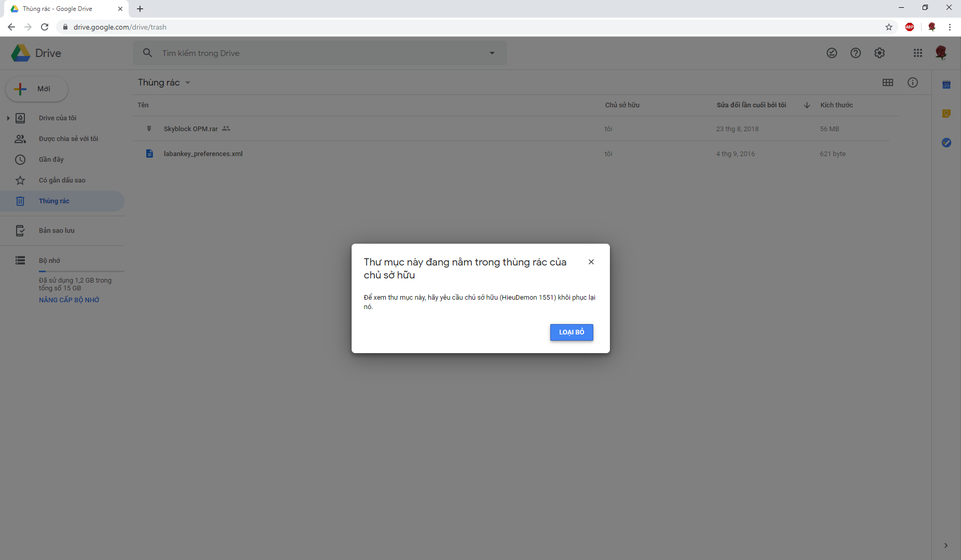Expand the Thùng rác title dropdown
The image size is (961, 560).
pos(188,83)
